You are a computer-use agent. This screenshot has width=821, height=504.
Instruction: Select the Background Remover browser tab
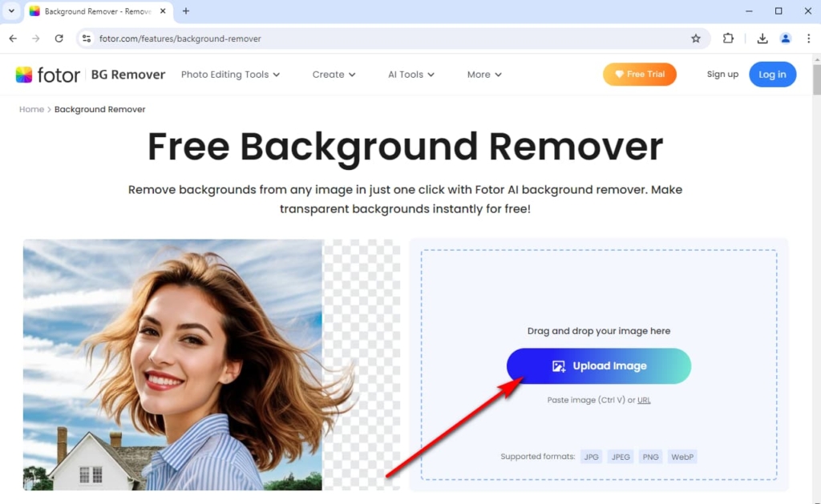pyautogui.click(x=96, y=12)
